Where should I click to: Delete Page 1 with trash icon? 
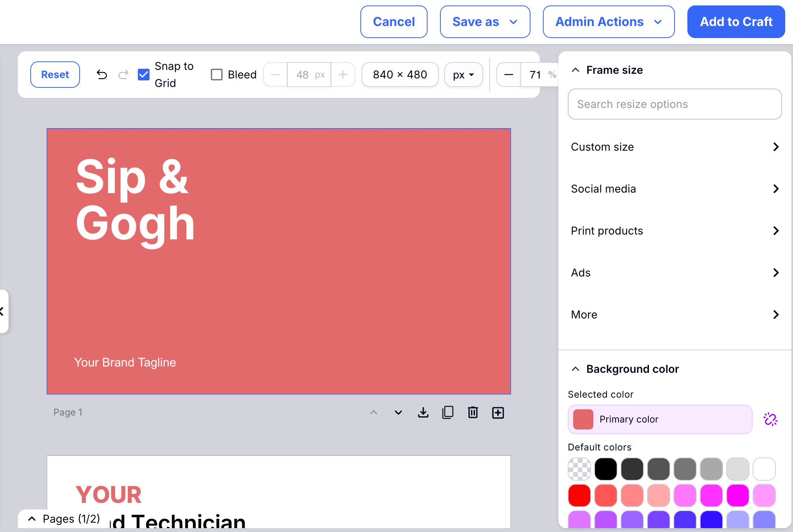473,412
